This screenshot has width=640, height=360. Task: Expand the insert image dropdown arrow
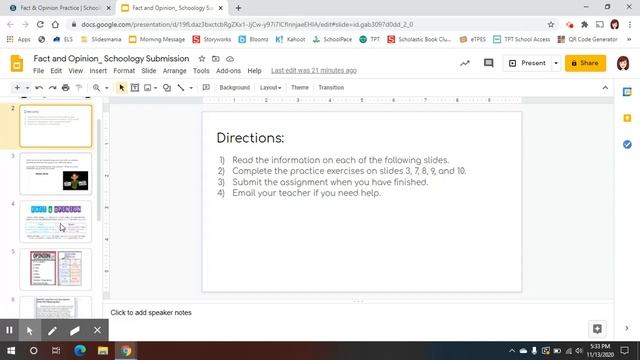coord(156,88)
